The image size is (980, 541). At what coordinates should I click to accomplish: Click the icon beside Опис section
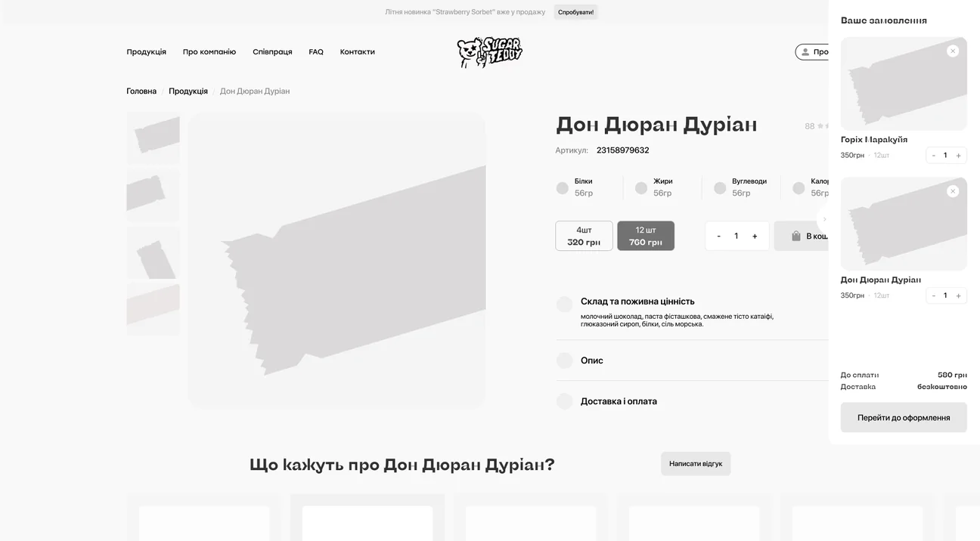(564, 360)
